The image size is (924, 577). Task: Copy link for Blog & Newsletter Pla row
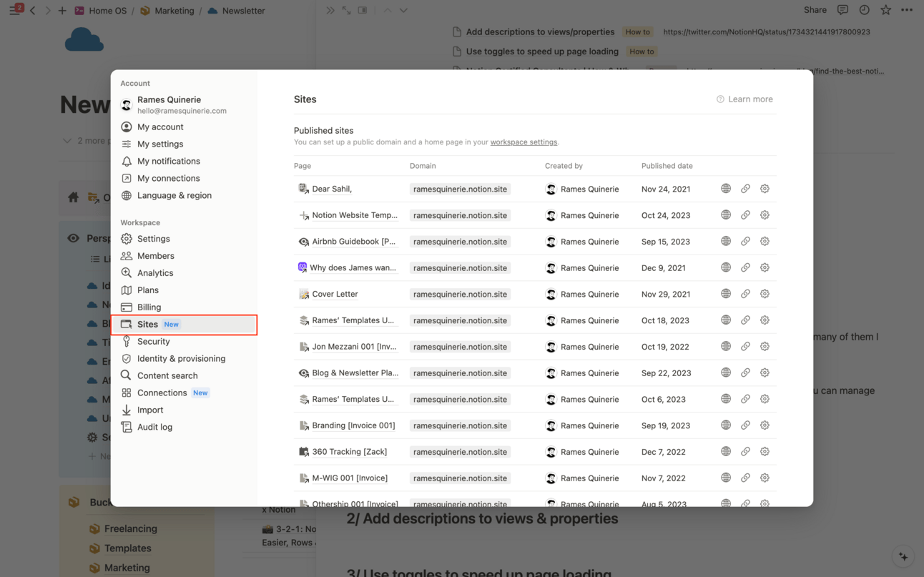click(x=745, y=373)
